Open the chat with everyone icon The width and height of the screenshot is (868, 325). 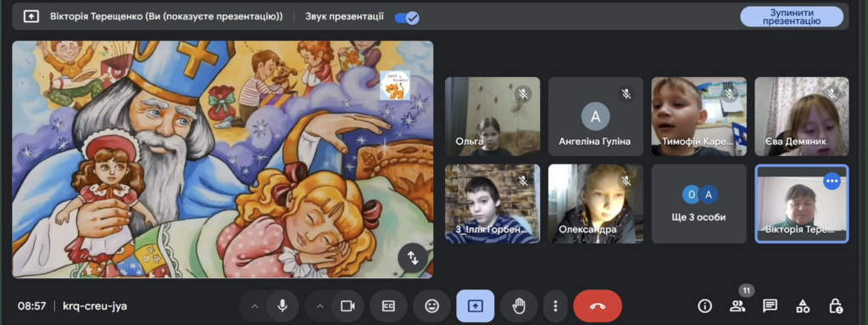[x=770, y=305]
